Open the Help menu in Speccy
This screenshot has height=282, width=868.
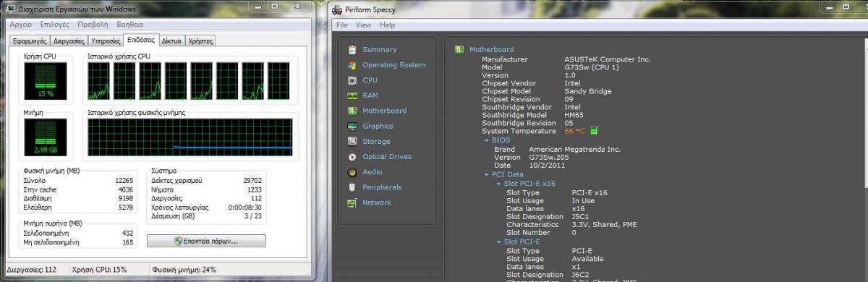coord(388,25)
